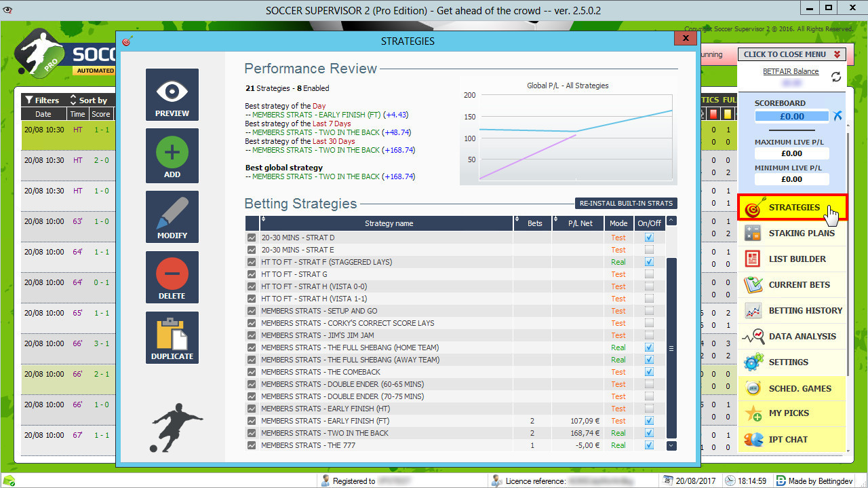Open the Sort by dropdown in main window
868x488 pixels.
click(88, 100)
